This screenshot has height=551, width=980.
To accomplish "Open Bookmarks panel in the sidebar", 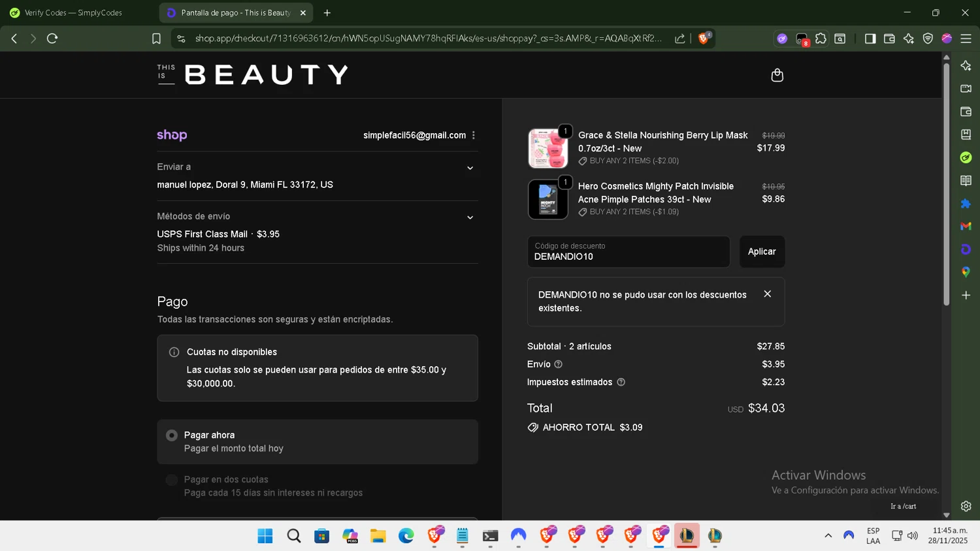I will (x=966, y=134).
